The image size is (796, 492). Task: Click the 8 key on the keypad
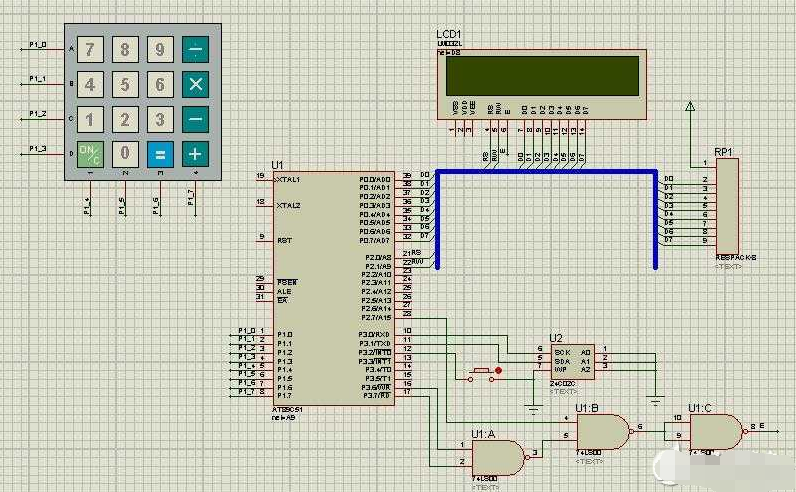click(125, 49)
